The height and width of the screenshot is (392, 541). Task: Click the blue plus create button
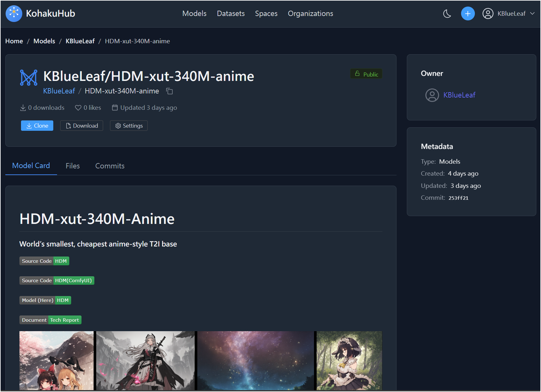[468, 13]
